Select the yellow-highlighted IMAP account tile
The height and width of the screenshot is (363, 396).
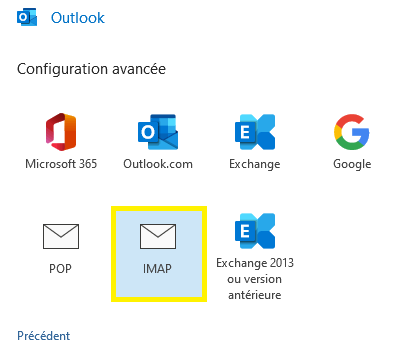[x=159, y=254]
